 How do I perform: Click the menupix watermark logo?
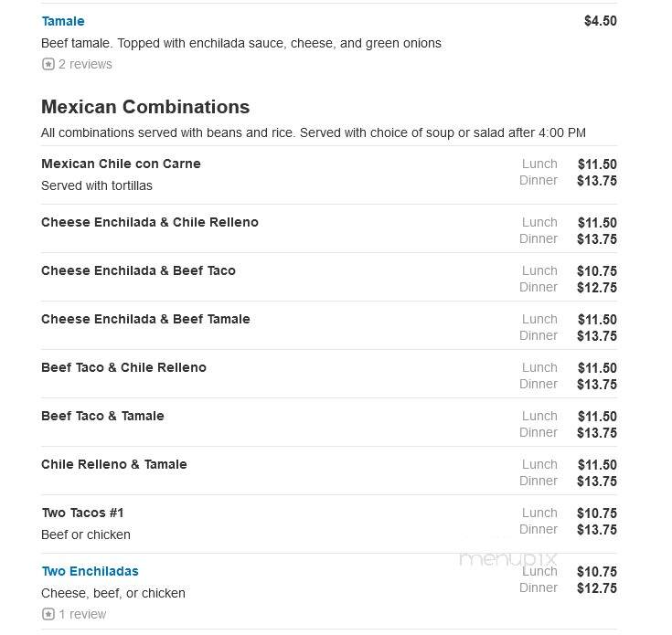pos(507,558)
